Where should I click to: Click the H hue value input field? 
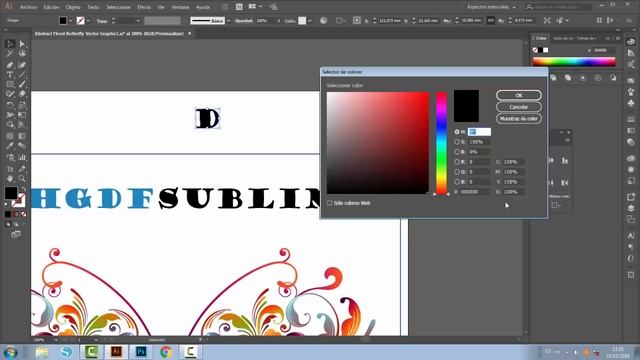pos(479,132)
